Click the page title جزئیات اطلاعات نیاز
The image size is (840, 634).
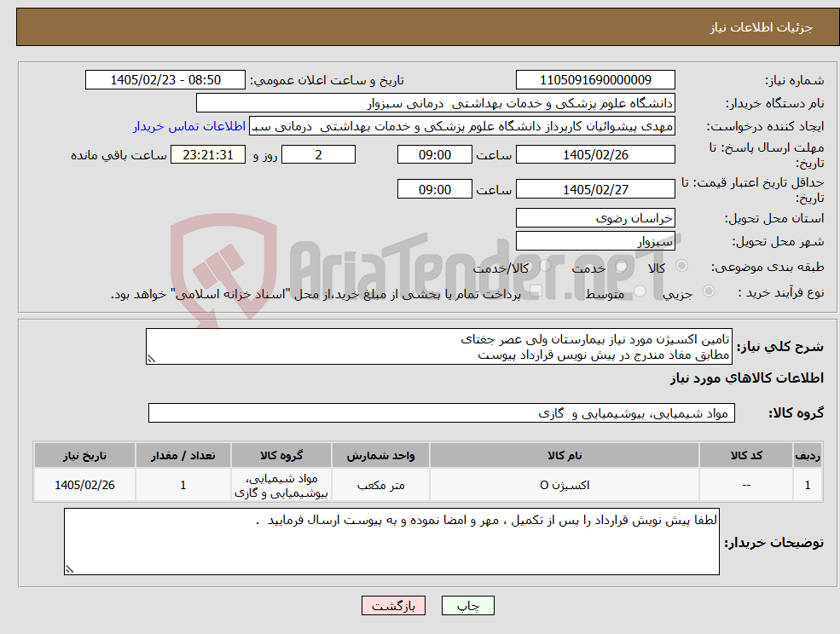(762, 27)
